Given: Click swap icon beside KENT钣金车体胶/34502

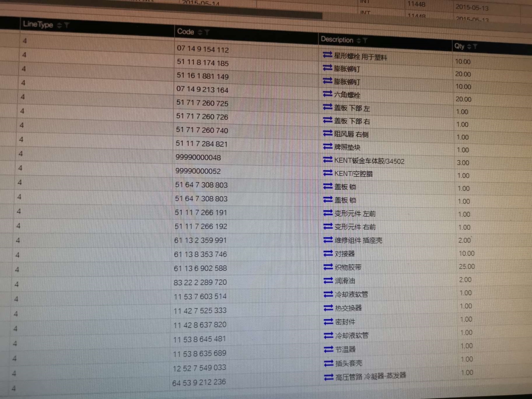Looking at the screenshot, I should click(328, 160).
